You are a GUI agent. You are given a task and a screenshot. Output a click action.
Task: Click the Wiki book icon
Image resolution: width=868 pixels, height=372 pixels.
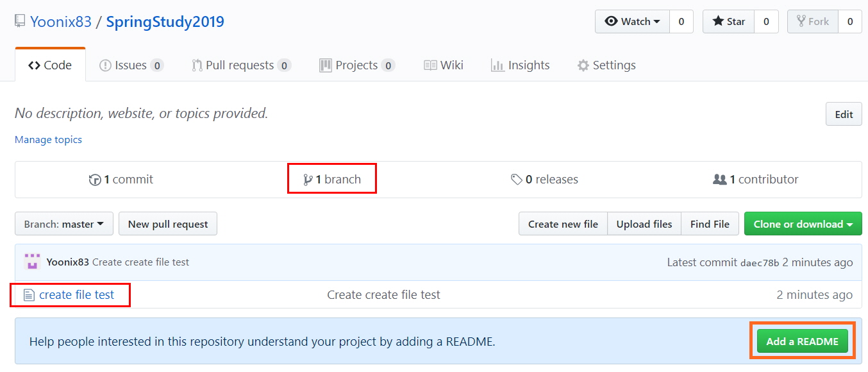[430, 65]
